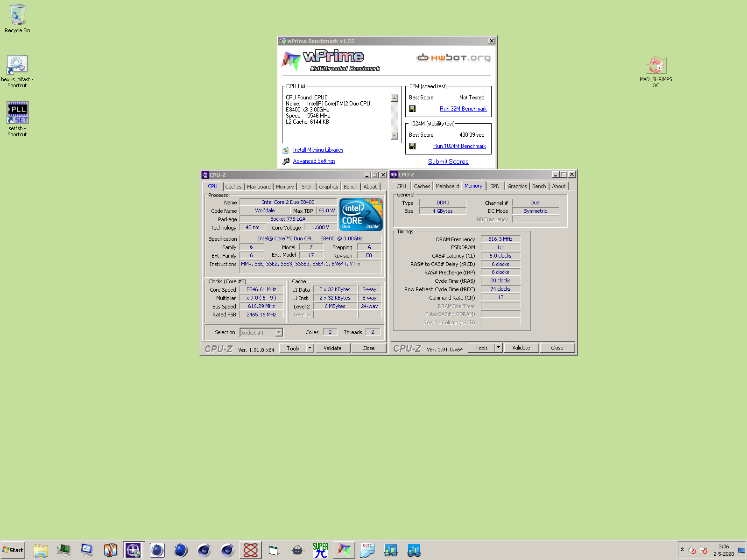Open the DOC1 notepad taskbar icon
Screen dimensions: 747x560
tap(367, 550)
